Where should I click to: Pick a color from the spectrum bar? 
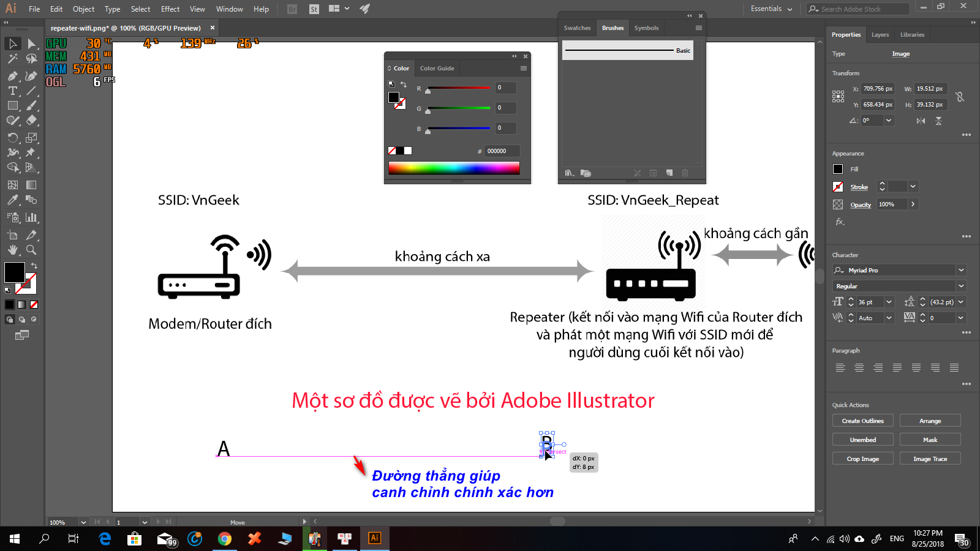(x=454, y=167)
